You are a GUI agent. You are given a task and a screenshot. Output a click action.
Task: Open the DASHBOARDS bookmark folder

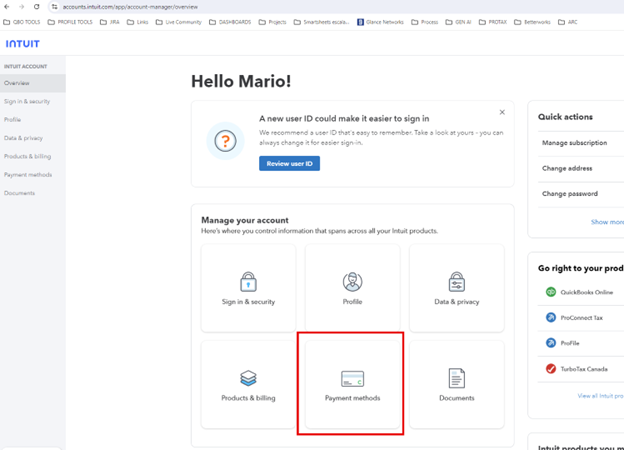tap(230, 22)
